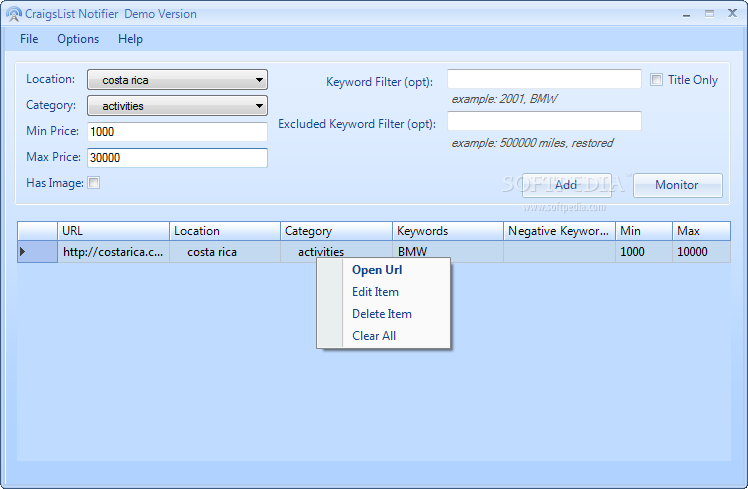Open the Options menu

coord(78,39)
